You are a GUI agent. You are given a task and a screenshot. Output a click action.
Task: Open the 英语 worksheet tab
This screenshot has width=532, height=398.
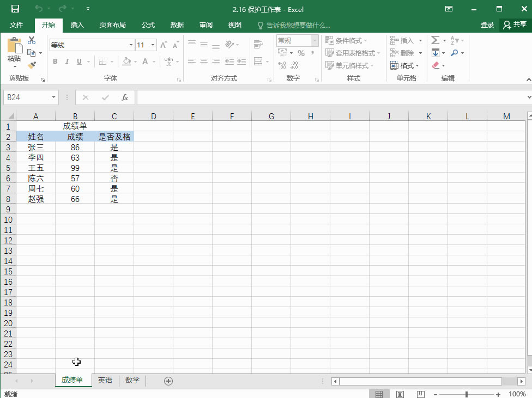(105, 381)
